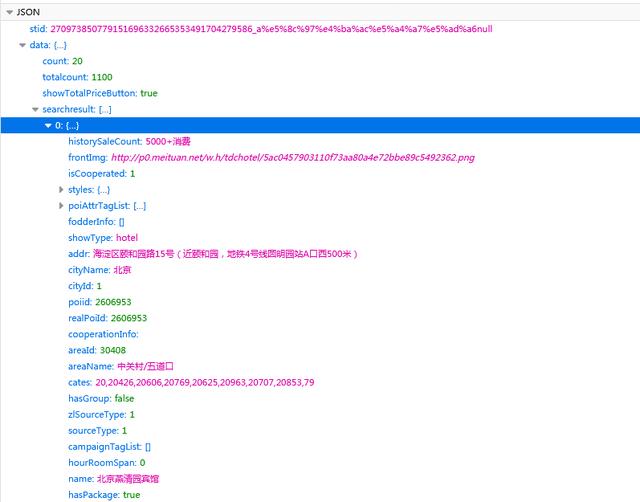The height and width of the screenshot is (502, 640).
Task: Select the showTotalPriceButton row
Action: point(320,93)
